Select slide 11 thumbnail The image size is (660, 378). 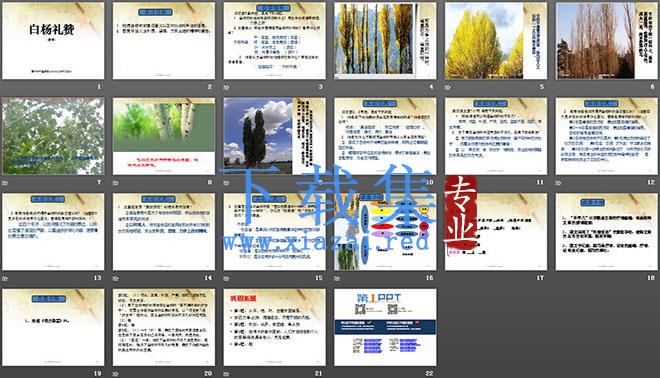[496, 136]
